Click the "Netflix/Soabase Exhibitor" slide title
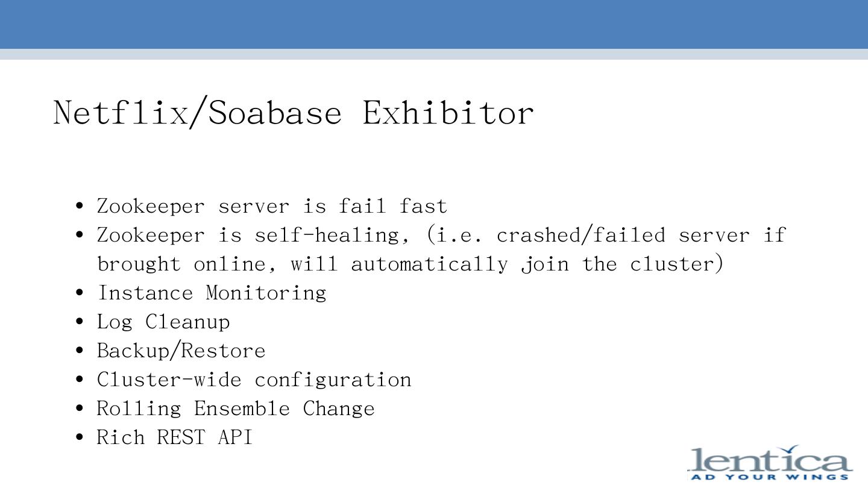 [x=294, y=113]
